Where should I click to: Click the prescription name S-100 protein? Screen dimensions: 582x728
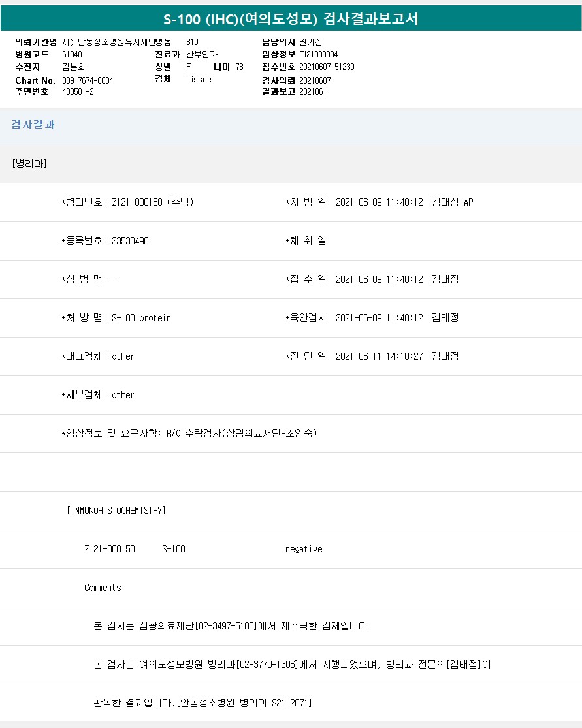point(141,318)
